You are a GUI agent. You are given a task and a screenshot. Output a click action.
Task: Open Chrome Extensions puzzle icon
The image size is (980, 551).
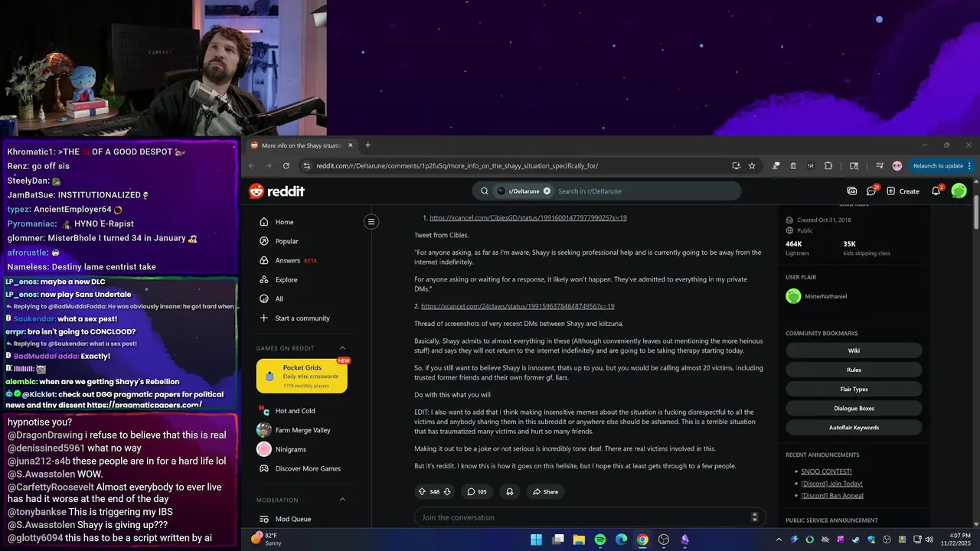[x=828, y=165]
